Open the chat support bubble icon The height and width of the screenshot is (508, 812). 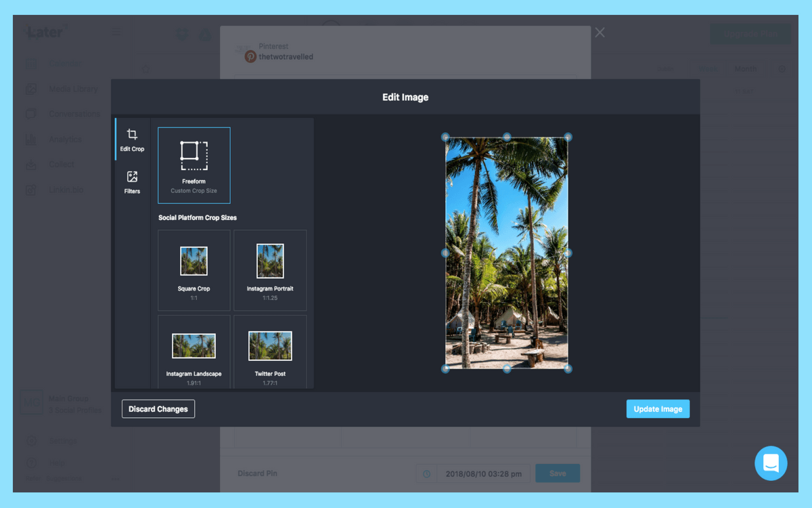[x=771, y=463]
